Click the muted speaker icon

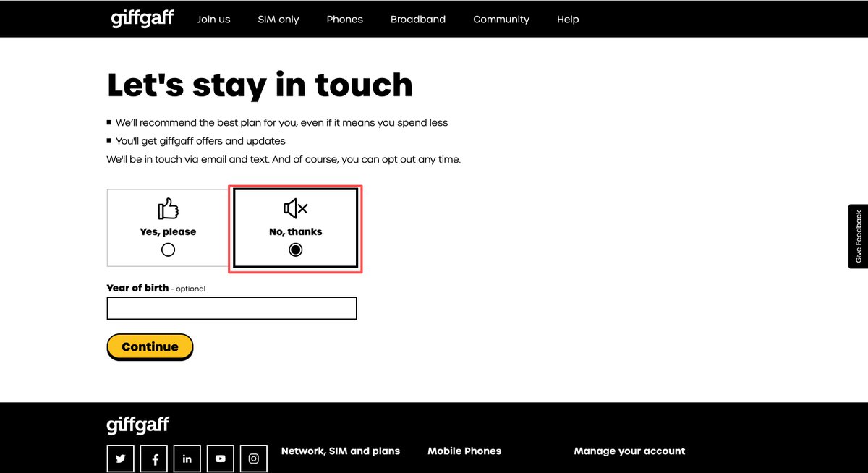295,209
